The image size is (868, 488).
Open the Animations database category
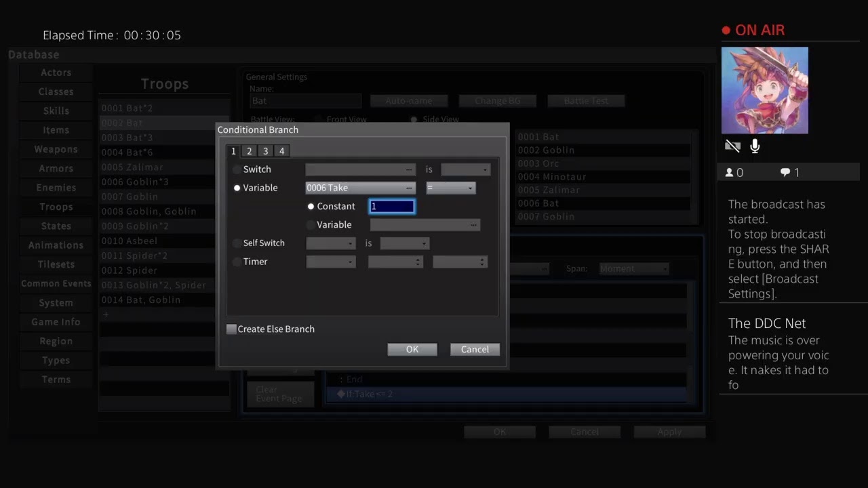56,245
